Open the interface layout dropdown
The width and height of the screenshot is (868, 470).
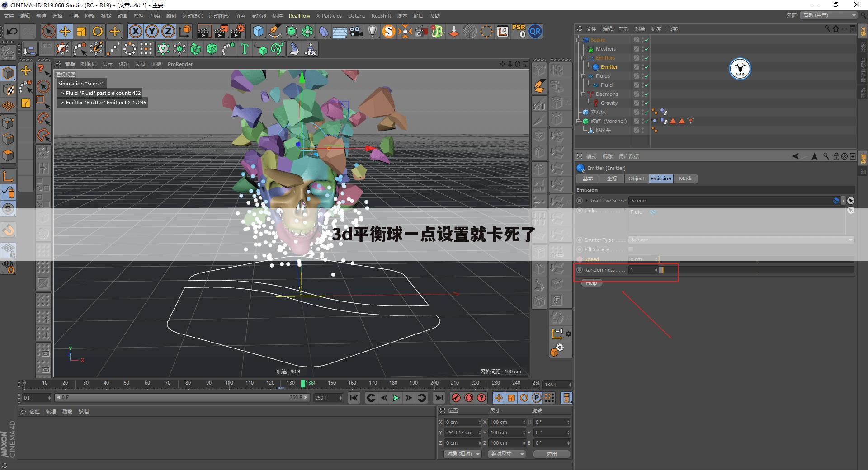[829, 15]
